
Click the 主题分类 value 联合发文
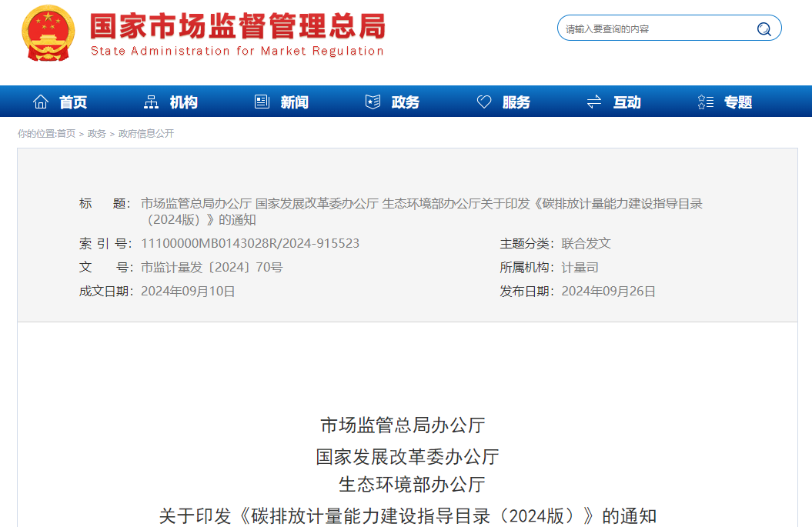[586, 243]
